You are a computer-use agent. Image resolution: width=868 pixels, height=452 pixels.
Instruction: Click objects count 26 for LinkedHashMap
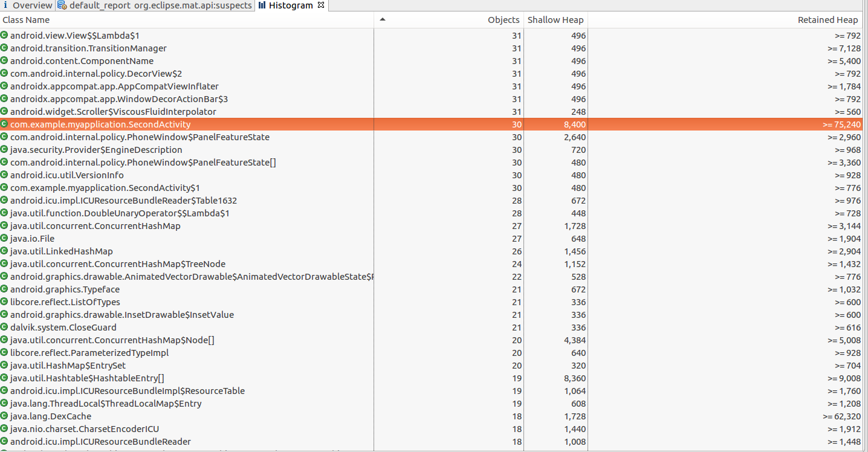[516, 251]
